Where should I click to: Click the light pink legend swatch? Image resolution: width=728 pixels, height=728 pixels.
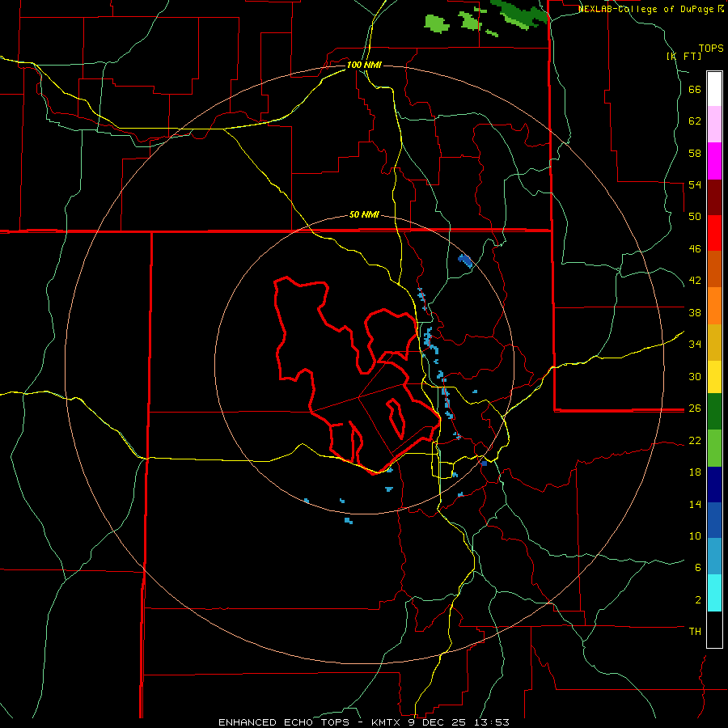(x=714, y=125)
